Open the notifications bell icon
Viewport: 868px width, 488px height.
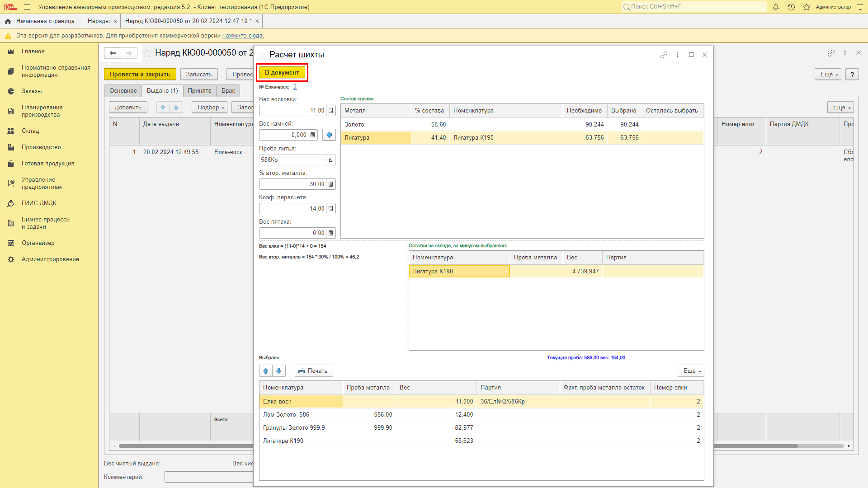pyautogui.click(x=776, y=7)
